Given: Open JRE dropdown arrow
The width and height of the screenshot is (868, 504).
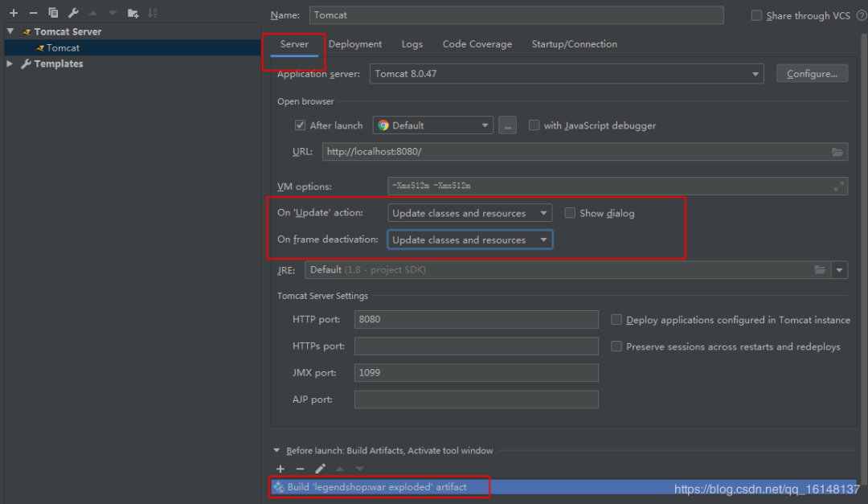Looking at the screenshot, I should 839,270.
